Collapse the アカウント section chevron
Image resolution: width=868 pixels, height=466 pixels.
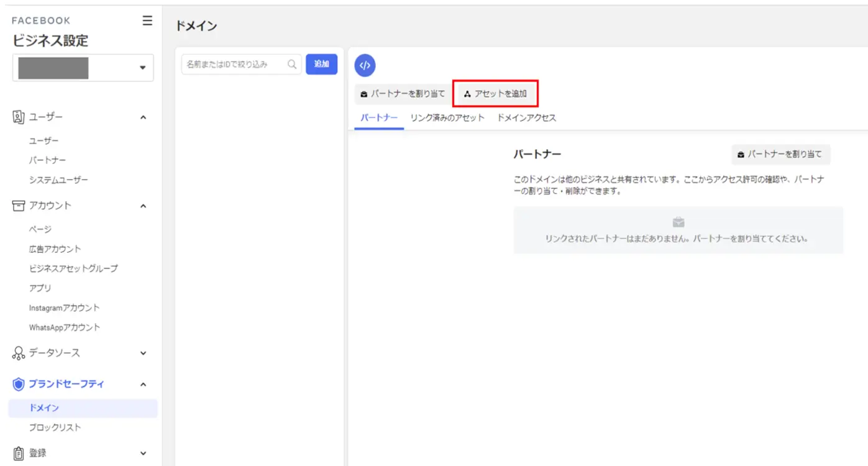tap(143, 206)
